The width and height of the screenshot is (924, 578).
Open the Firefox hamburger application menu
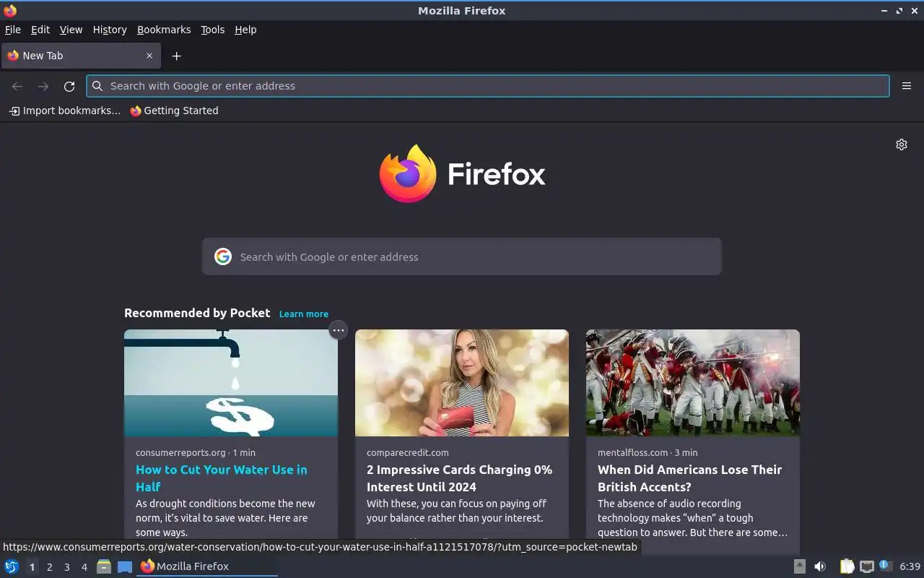tap(907, 86)
